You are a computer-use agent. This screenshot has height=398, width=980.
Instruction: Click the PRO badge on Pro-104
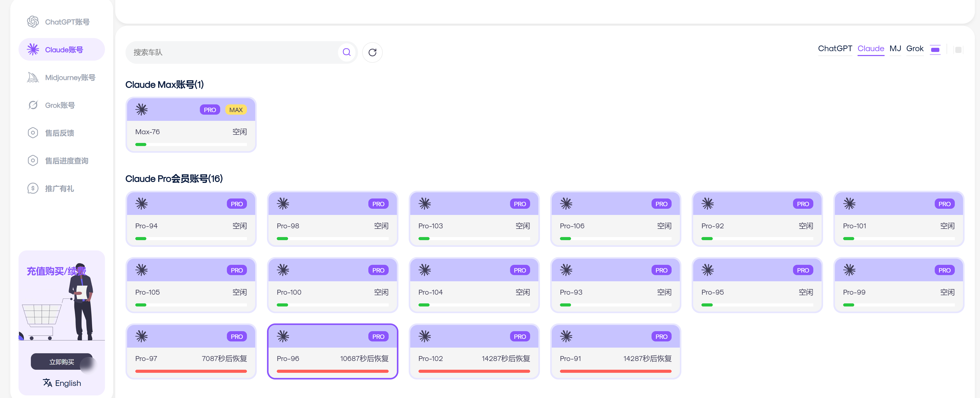pyautogui.click(x=520, y=270)
